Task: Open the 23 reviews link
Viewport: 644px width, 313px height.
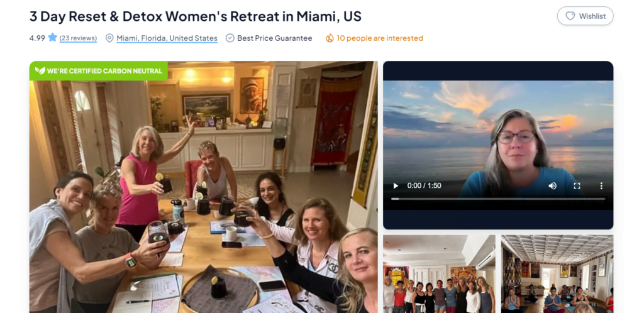Action: pyautogui.click(x=78, y=38)
